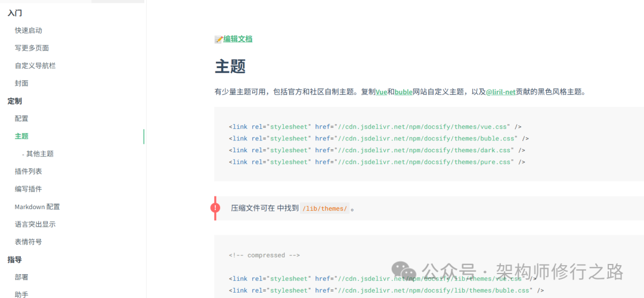Click the dark.css stylesheet code line

coord(377,150)
